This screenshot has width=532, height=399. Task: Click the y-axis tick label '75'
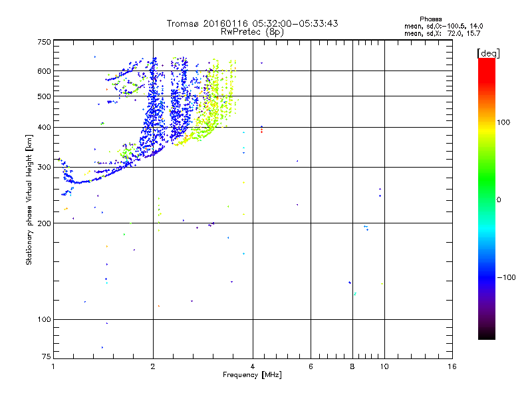(47, 356)
